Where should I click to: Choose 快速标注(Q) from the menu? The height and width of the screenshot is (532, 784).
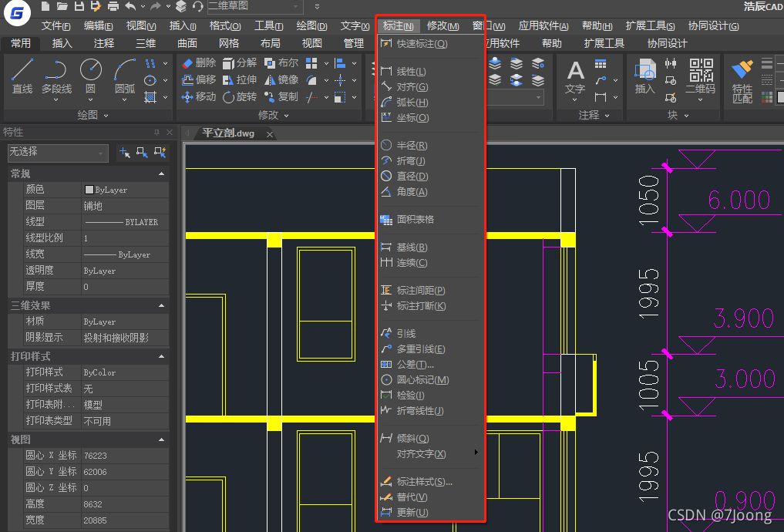coord(431,44)
